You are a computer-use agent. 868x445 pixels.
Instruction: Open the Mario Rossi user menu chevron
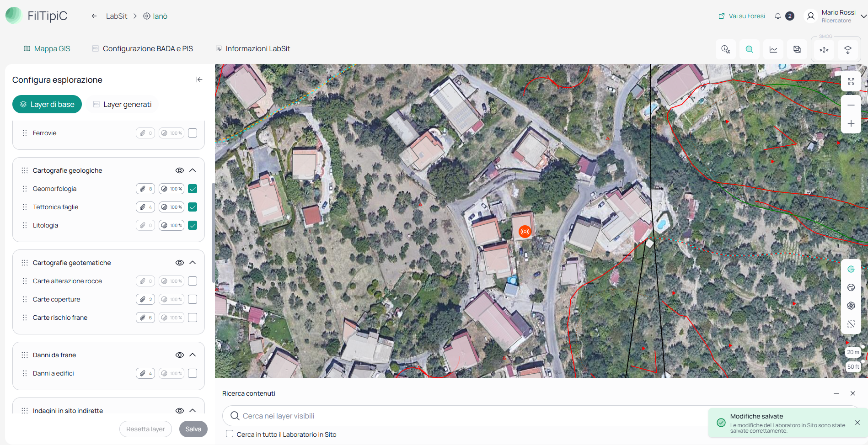coord(863,16)
